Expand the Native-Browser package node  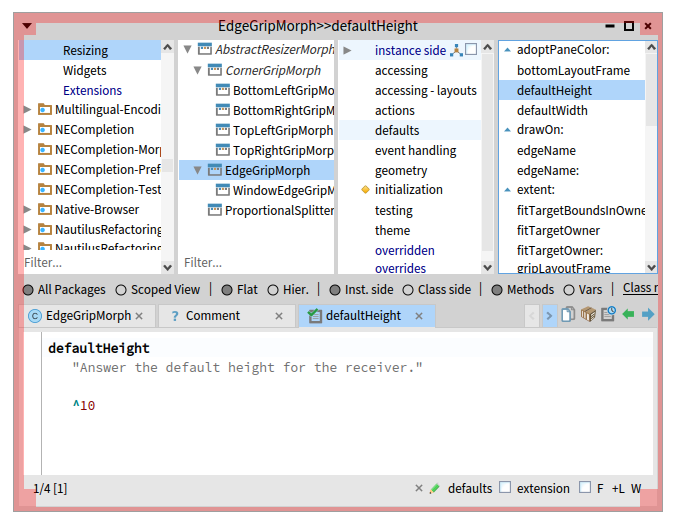(x=28, y=209)
